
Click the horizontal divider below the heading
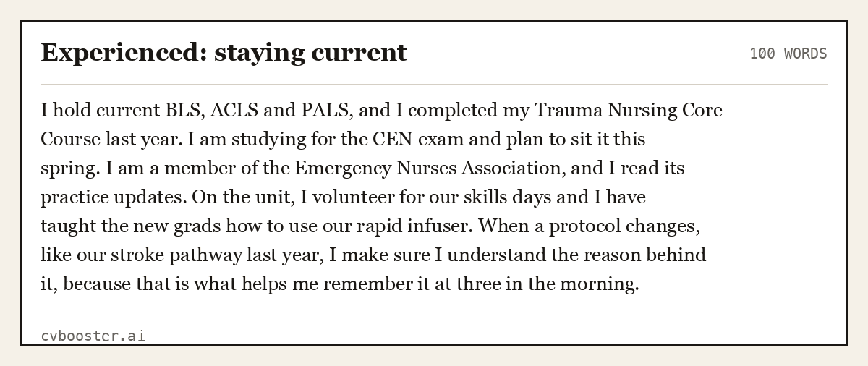point(434,85)
